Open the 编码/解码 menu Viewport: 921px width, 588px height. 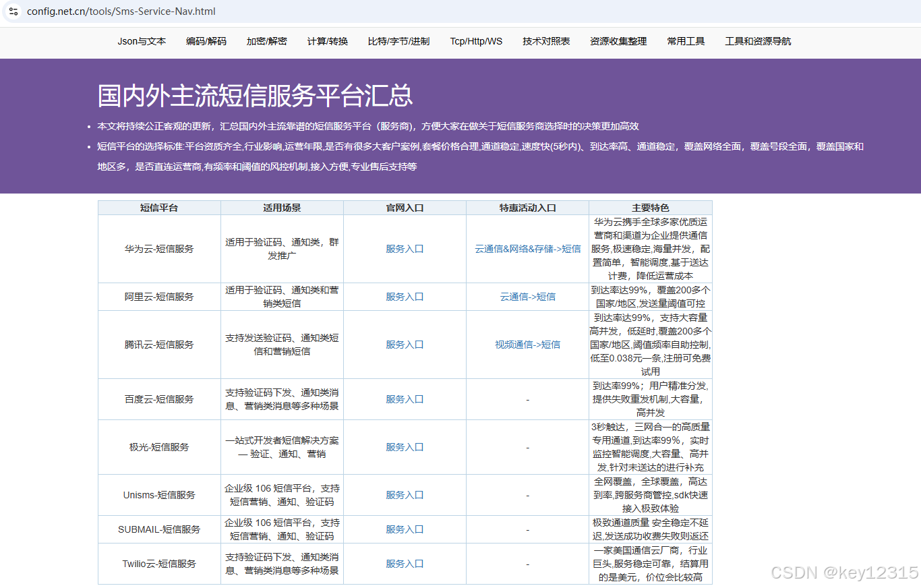[x=206, y=41]
